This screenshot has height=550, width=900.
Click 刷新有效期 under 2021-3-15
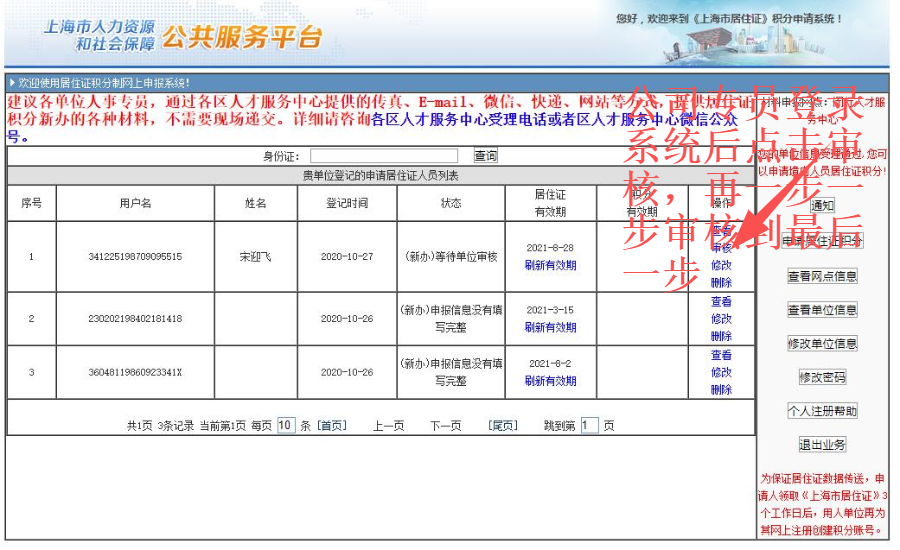pos(550,327)
